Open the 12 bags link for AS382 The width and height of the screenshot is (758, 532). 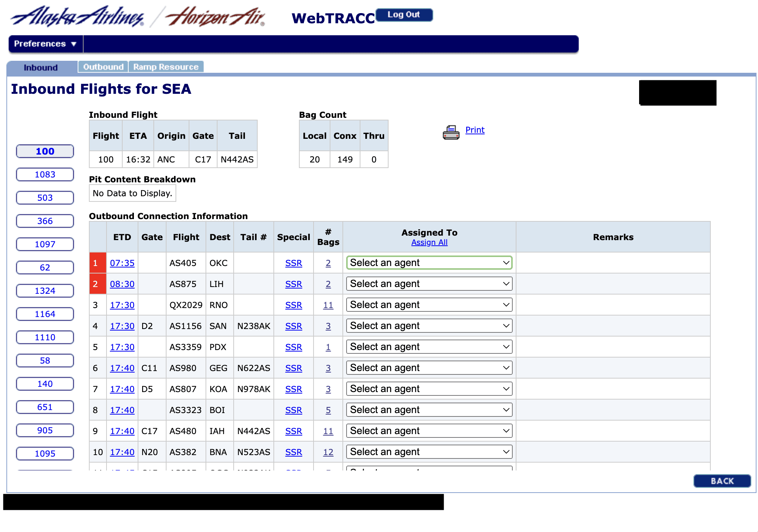click(x=328, y=452)
